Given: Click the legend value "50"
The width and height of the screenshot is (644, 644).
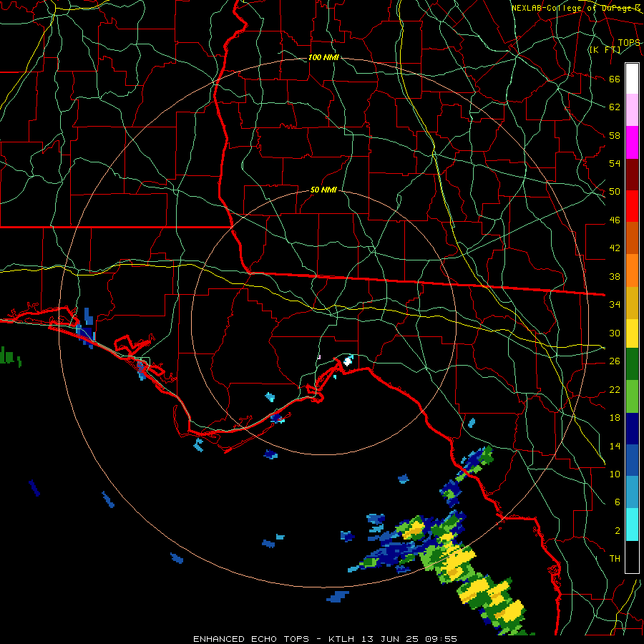Looking at the screenshot, I should [615, 192].
